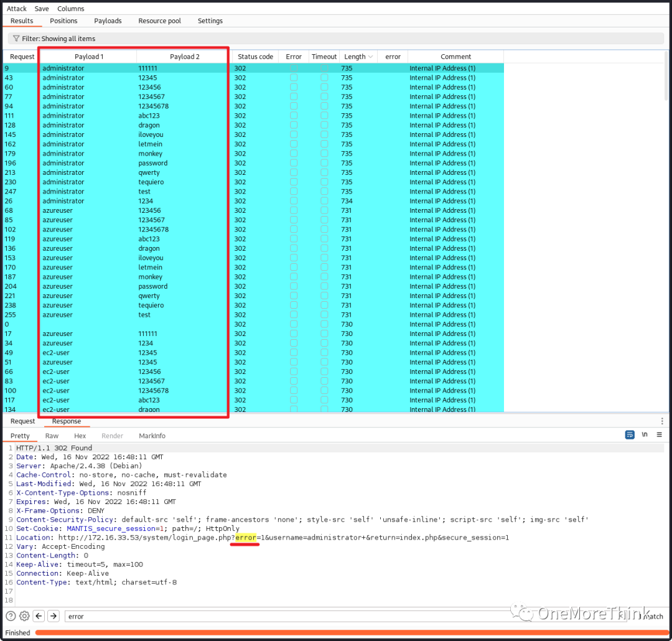672x641 pixels.
Task: Click the Timeout column header
Action: [x=324, y=57]
